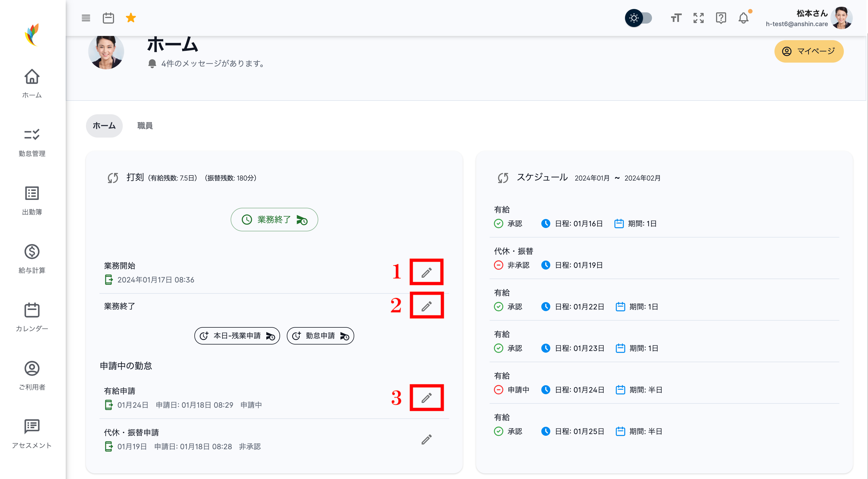Open notifications bell icon
Viewport: 868px width, 479px height.
(743, 18)
